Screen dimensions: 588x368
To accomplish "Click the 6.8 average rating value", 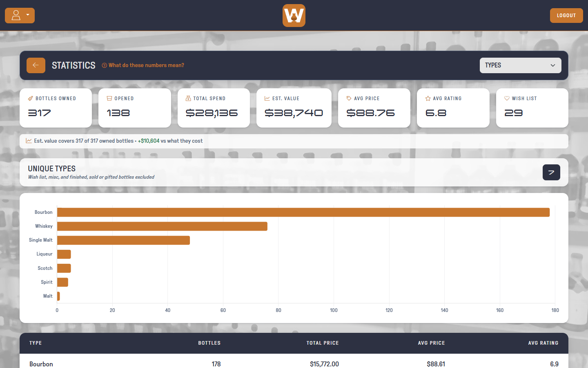I will click(x=436, y=113).
